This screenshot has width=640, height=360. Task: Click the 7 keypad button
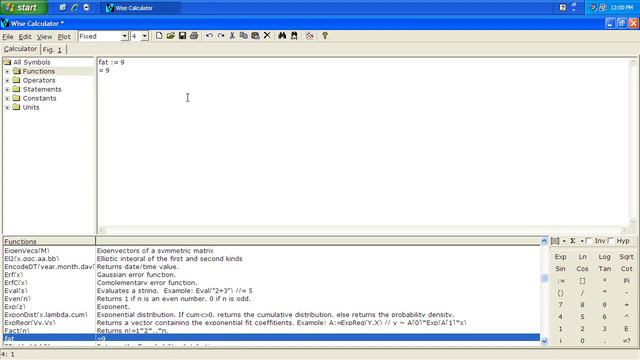click(x=560, y=304)
